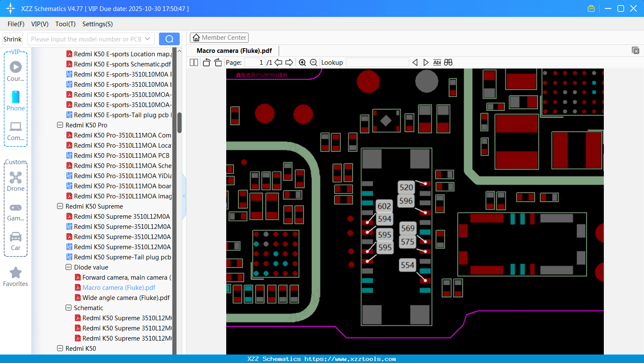Collapse the left file panel with the Shrink button

[x=12, y=39]
